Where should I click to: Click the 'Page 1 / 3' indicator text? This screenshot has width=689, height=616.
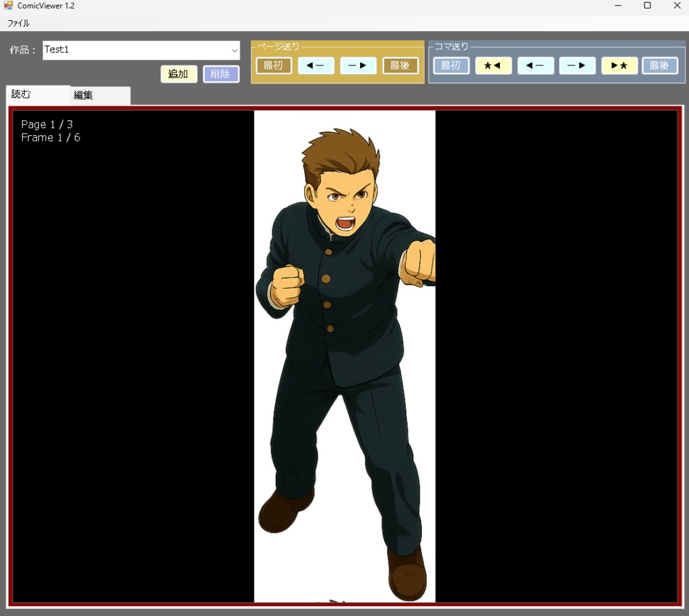[x=47, y=125]
